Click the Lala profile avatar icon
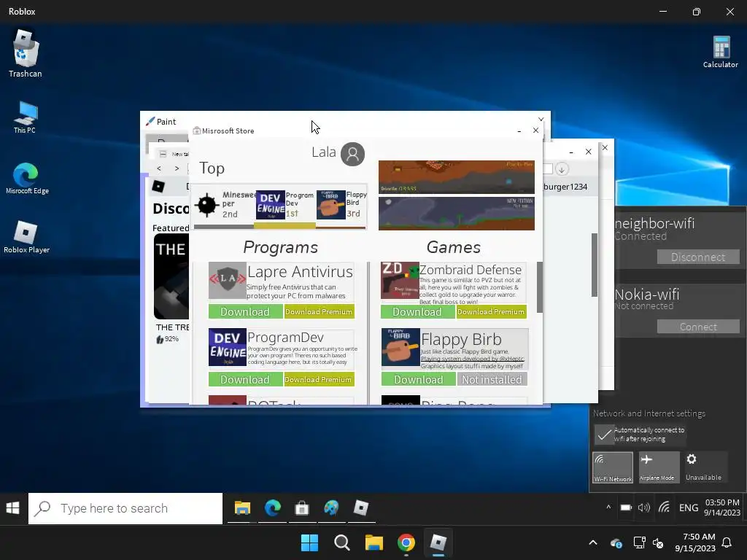Image resolution: width=747 pixels, height=560 pixels. tap(352, 154)
